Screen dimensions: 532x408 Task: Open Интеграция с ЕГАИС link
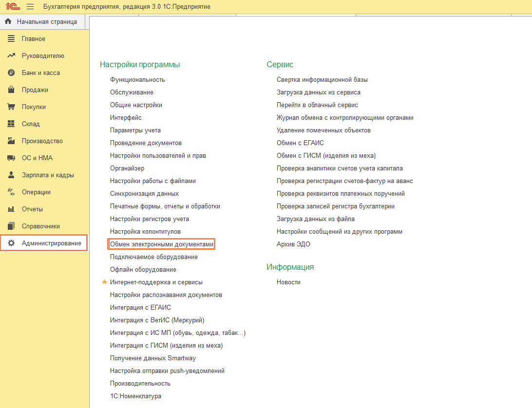[140, 308]
